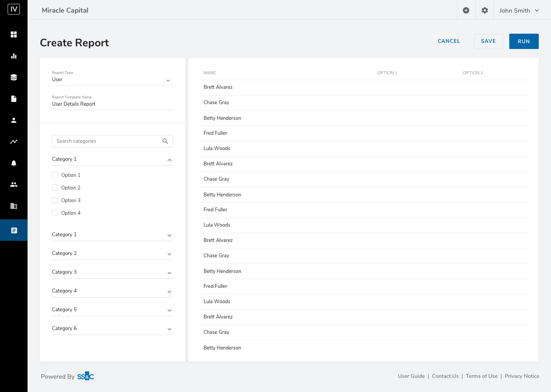Collapse the expanded Category 1 section
The width and height of the screenshot is (551, 392).
tap(112, 159)
